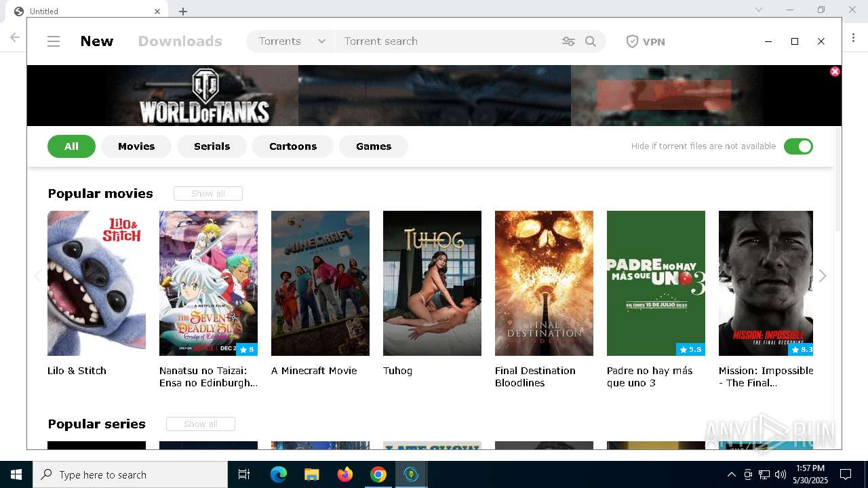Open the Seven Deadly Sins poster
This screenshot has width=868, height=488.
[208, 283]
